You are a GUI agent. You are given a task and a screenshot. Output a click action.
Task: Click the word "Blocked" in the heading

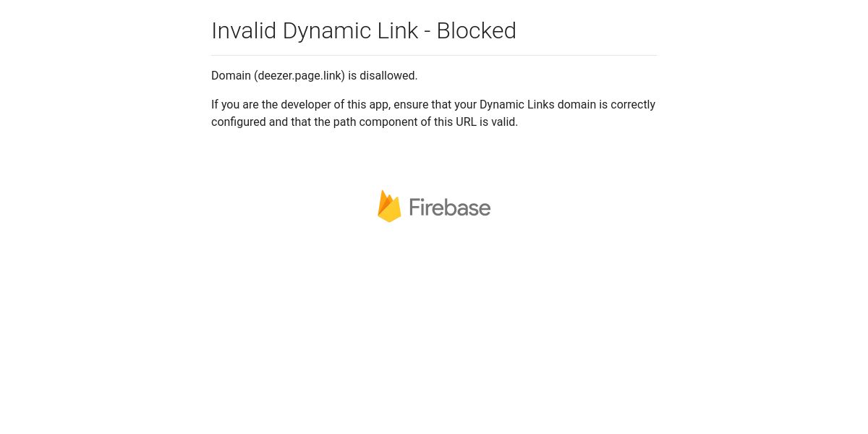(477, 30)
